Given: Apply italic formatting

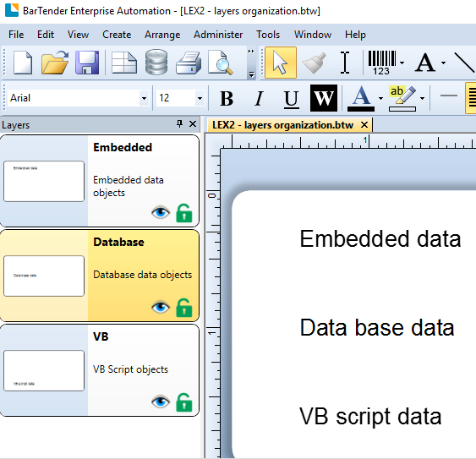Looking at the screenshot, I should [259, 98].
